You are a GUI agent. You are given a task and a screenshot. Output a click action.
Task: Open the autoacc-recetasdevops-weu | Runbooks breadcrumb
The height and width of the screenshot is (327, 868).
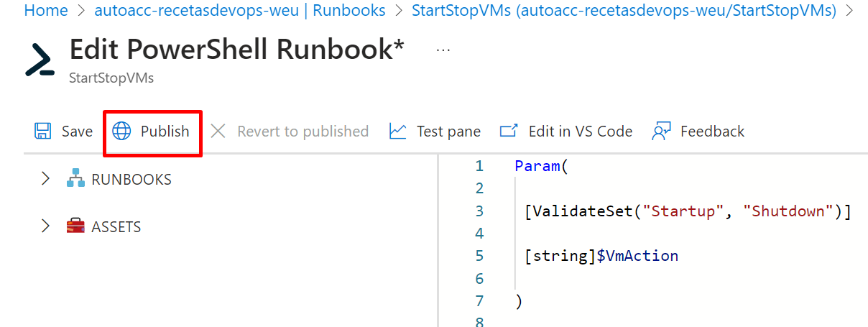click(x=240, y=11)
